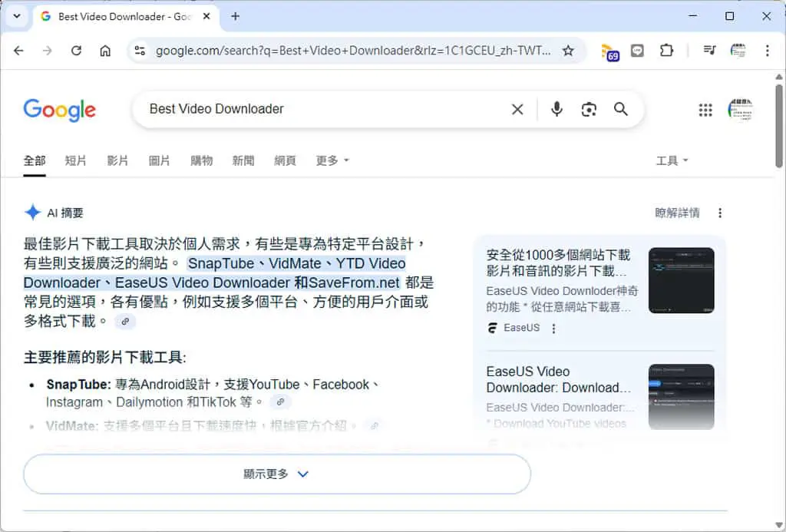Clear the search box with X icon

517,109
